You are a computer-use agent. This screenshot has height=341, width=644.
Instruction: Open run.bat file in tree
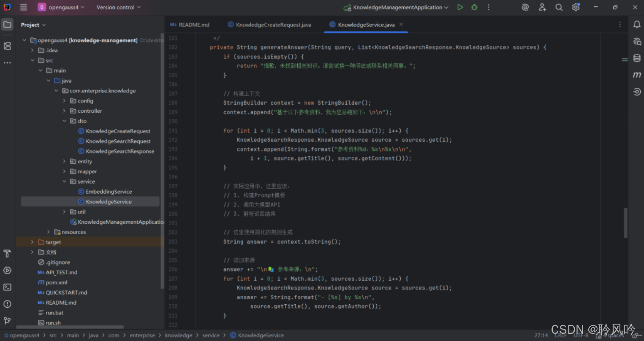coord(50,313)
